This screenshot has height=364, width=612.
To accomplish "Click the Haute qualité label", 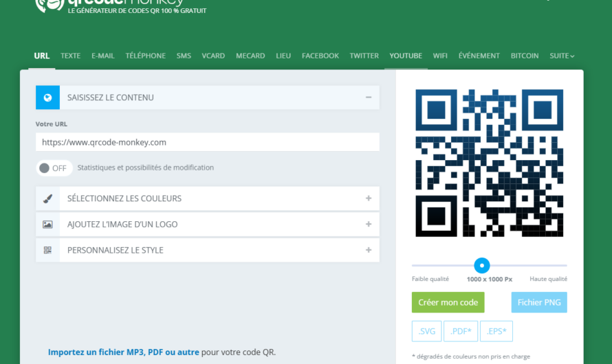I will (x=548, y=279).
